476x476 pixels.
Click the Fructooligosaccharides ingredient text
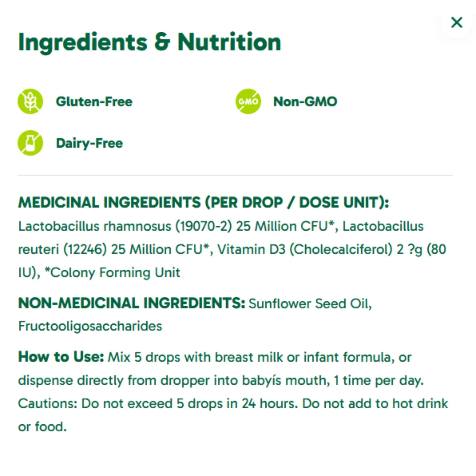(x=90, y=326)
